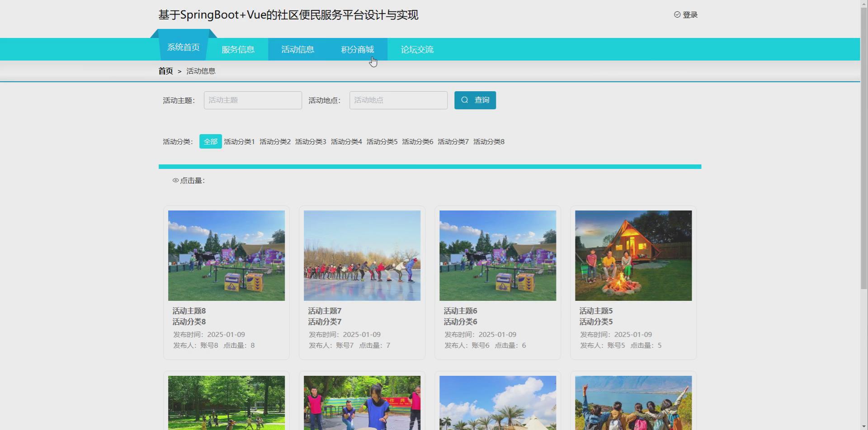
Task: Select the 活动分类3 filter
Action: pos(311,141)
